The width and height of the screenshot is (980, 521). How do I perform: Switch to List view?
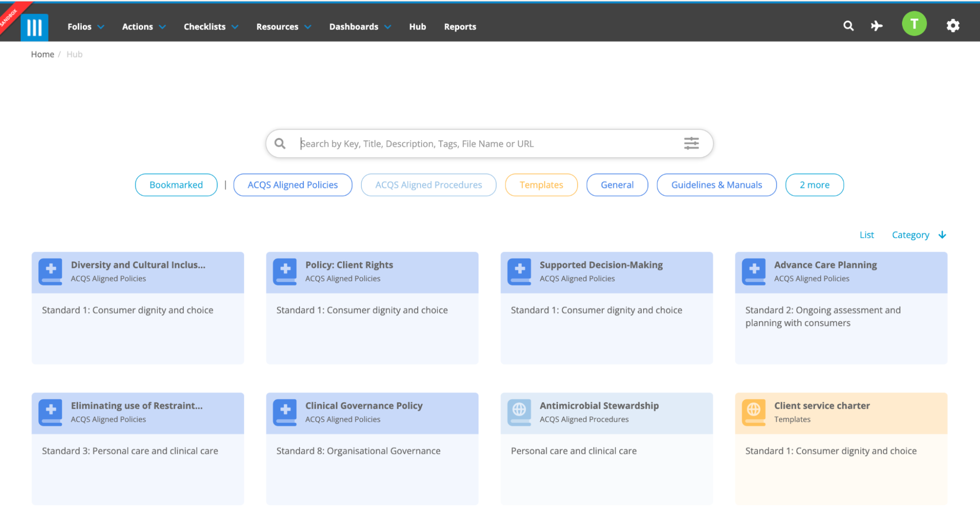pos(866,235)
